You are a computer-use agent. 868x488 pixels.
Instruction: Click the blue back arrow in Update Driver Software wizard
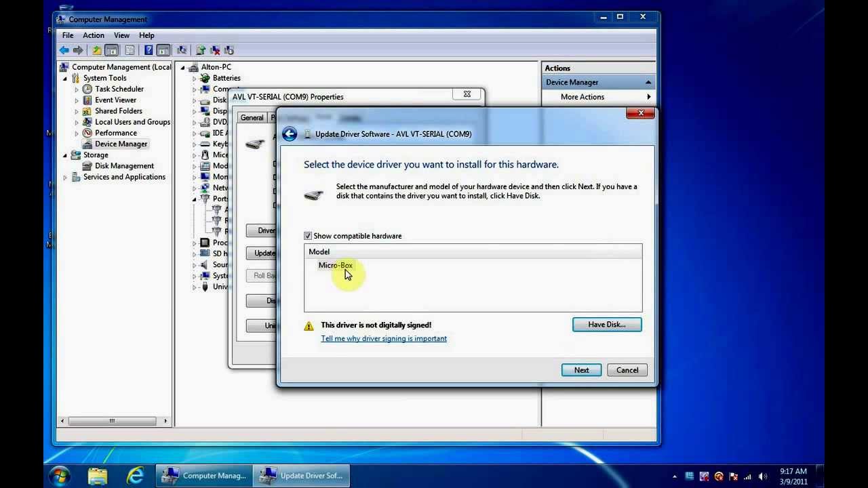(290, 134)
